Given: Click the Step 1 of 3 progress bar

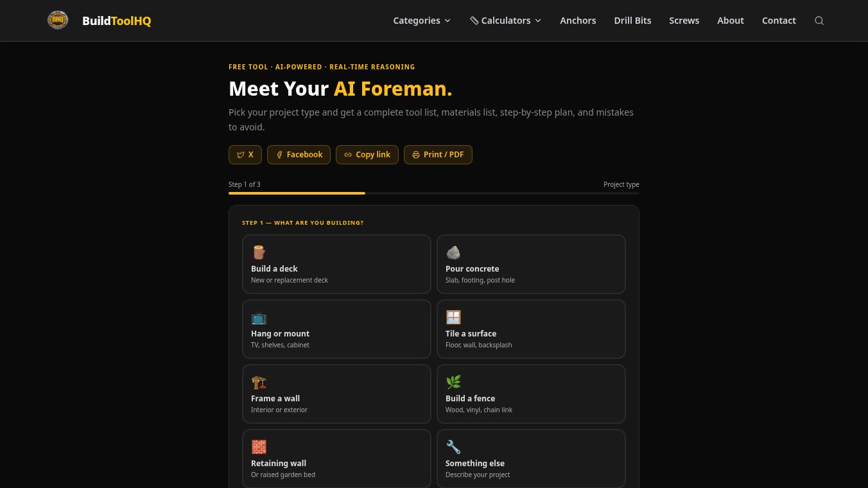Looking at the screenshot, I should [434, 193].
